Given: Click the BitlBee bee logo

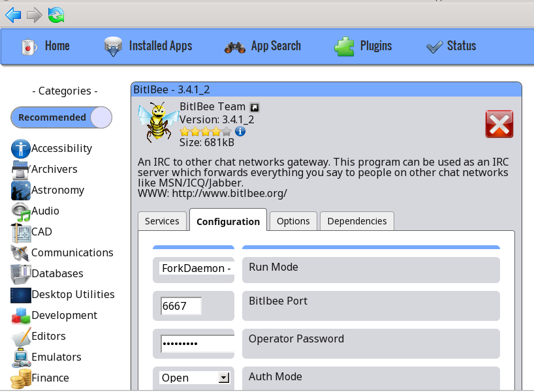Looking at the screenshot, I should [x=158, y=122].
